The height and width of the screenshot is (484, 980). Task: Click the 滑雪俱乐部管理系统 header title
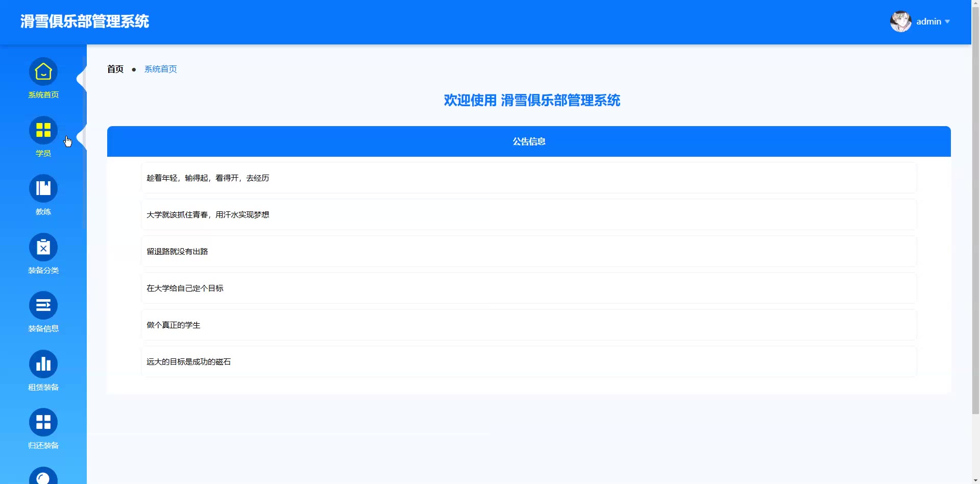pos(85,21)
